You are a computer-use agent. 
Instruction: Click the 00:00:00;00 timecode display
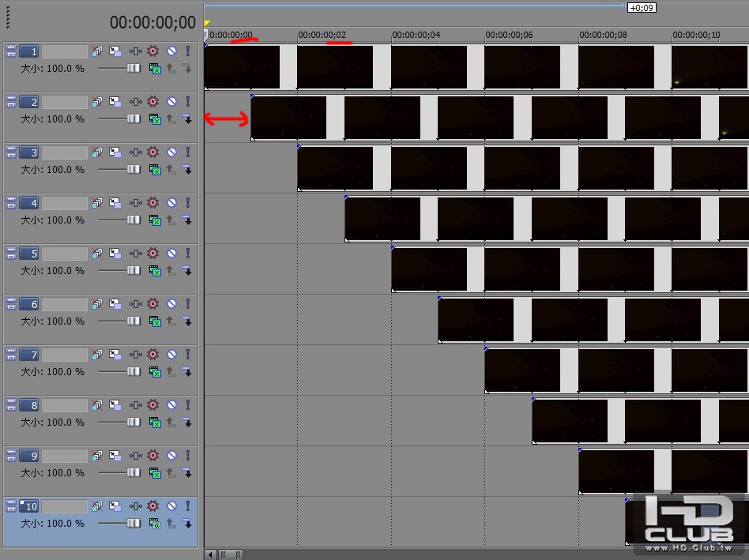point(152,22)
